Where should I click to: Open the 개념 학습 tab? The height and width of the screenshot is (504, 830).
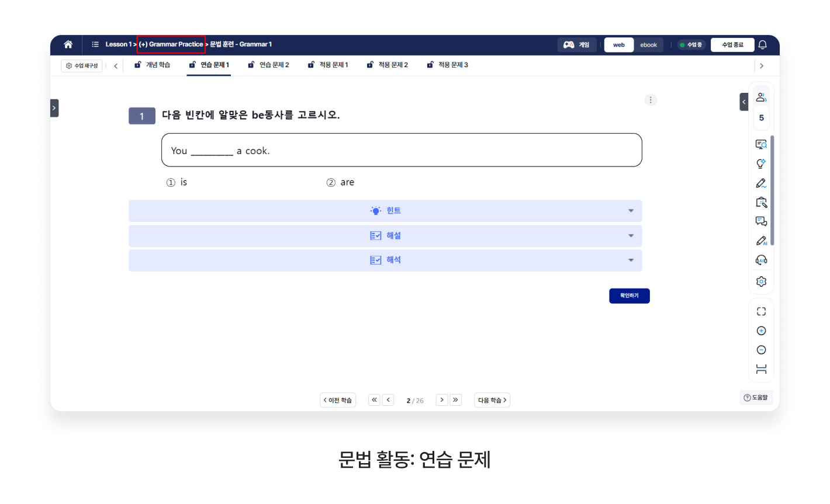point(153,65)
